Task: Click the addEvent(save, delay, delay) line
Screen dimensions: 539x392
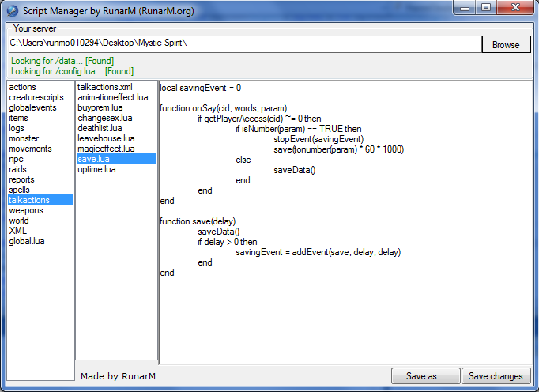Action: coord(318,252)
